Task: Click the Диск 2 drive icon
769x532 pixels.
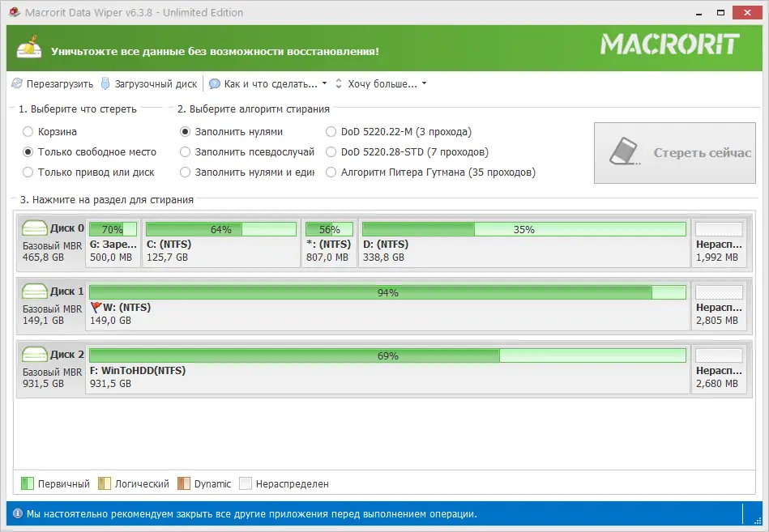Action: tap(34, 354)
